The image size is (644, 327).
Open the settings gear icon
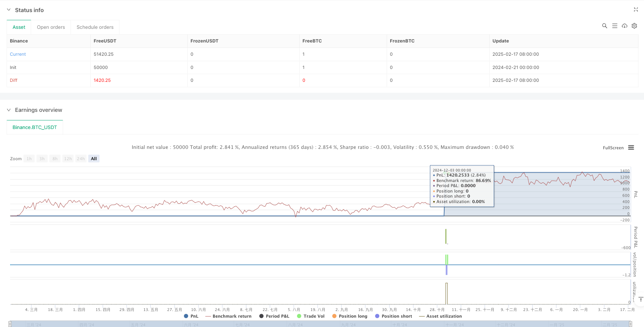click(634, 26)
